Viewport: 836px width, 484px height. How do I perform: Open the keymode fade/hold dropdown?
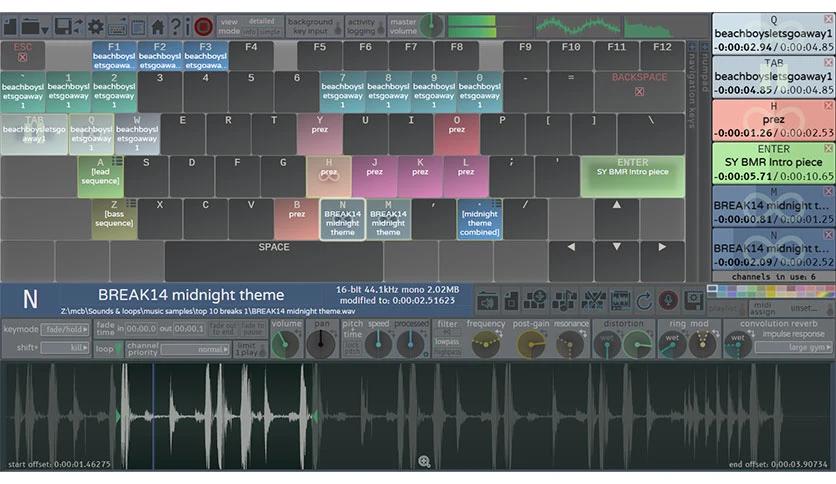pyautogui.click(x=66, y=330)
